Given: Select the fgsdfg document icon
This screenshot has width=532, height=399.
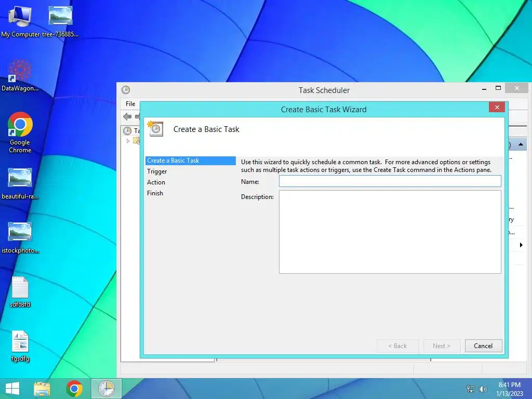Looking at the screenshot, I should coord(20,346).
